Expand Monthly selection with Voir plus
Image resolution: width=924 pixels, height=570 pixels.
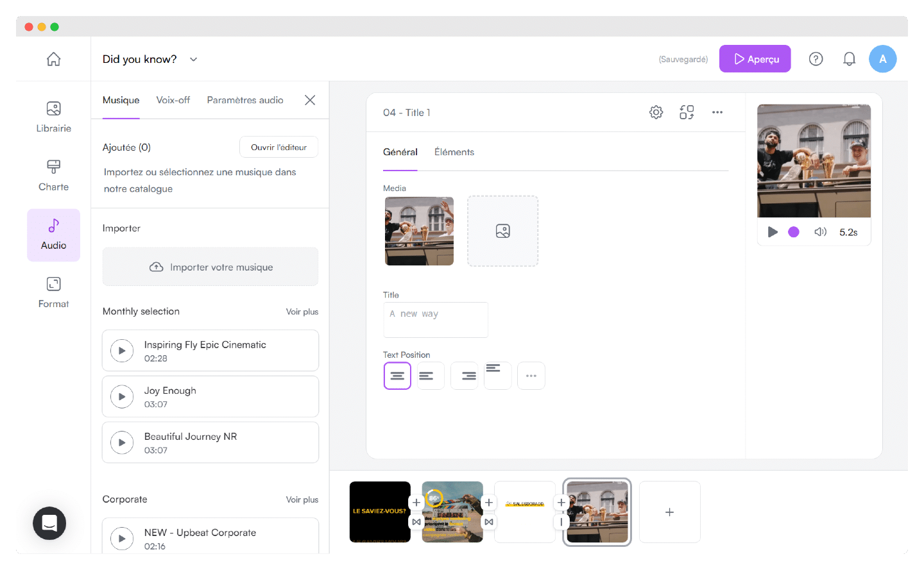[x=302, y=312]
